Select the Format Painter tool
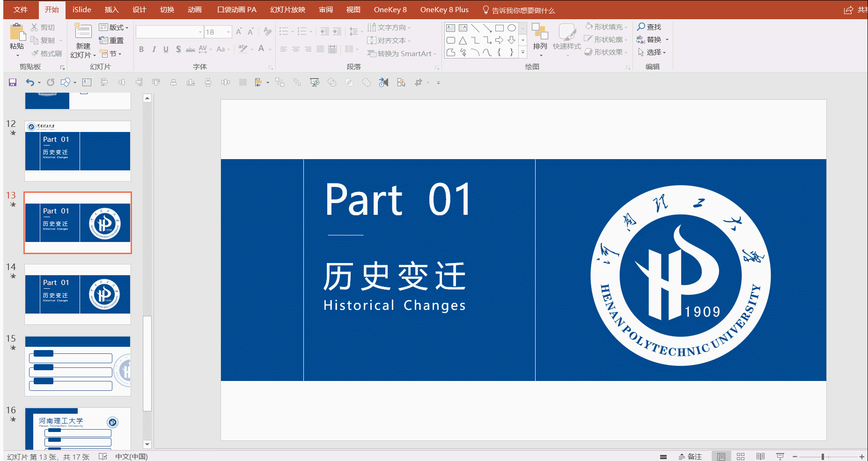 point(46,53)
